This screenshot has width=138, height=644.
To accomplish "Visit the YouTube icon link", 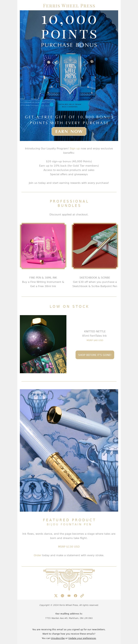I will click(x=69, y=596).
